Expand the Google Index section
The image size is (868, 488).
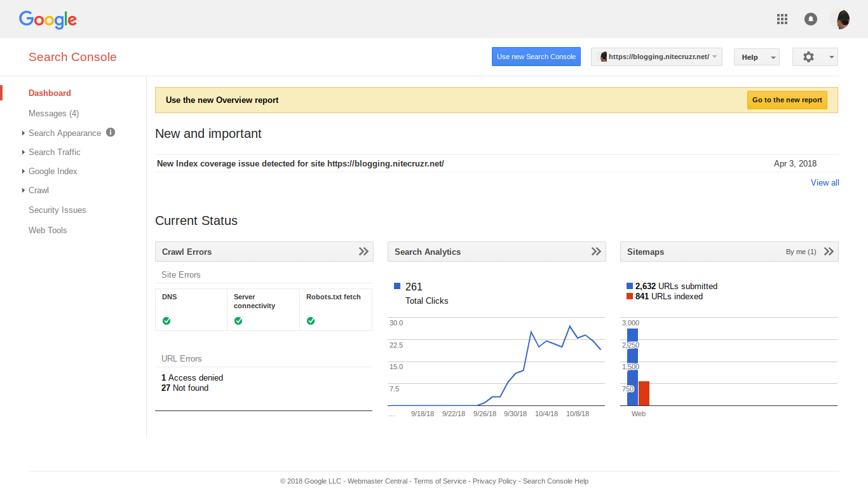[53, 171]
